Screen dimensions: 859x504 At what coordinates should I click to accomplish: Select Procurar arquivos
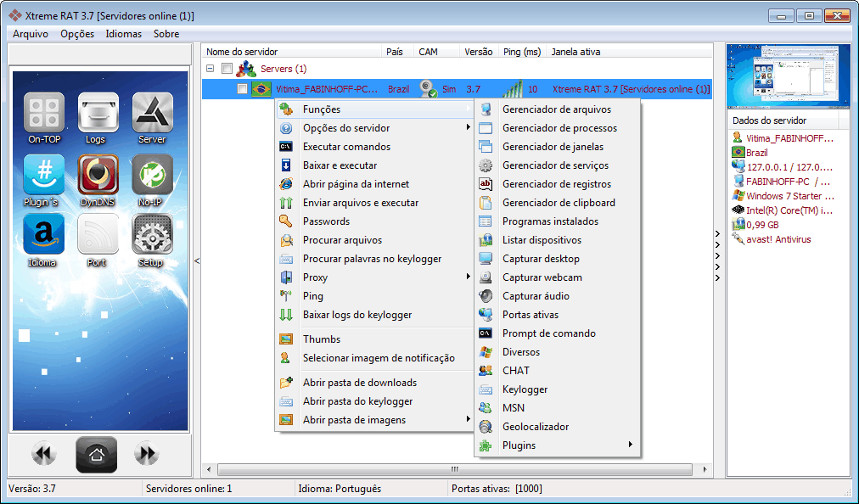click(374, 240)
